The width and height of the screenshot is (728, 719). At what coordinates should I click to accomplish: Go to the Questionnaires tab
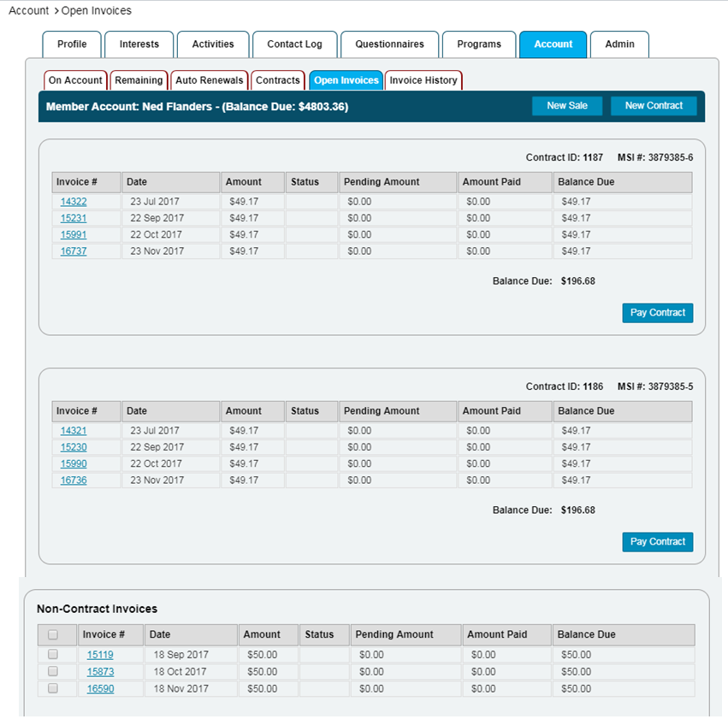point(389,44)
